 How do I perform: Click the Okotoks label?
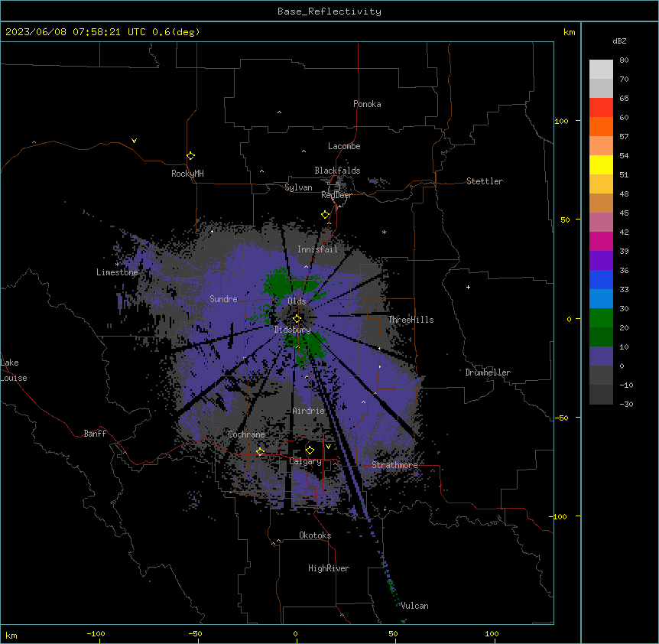coord(315,535)
